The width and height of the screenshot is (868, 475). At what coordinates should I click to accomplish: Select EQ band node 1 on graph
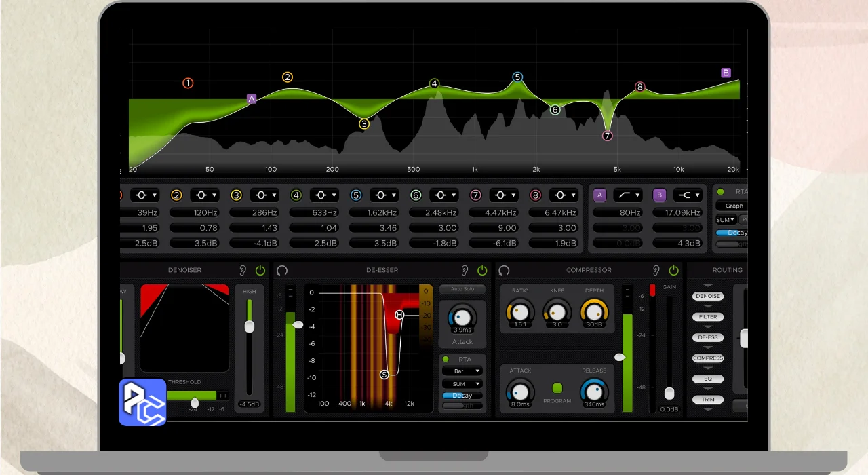pos(188,83)
